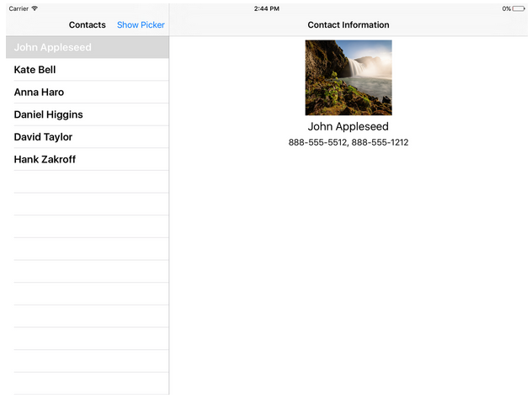Screen dimensions: 532x398
Task: Tap the Wi-Fi icon in status bar
Action: tap(35, 8)
